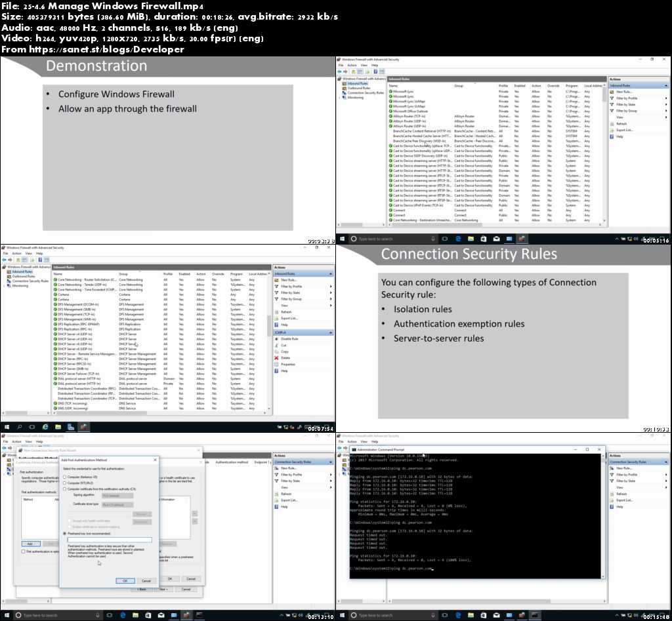Screen dimensions: 672x621
Task: Select Computer certificate from certification authority option
Action: pyautogui.click(x=65, y=489)
